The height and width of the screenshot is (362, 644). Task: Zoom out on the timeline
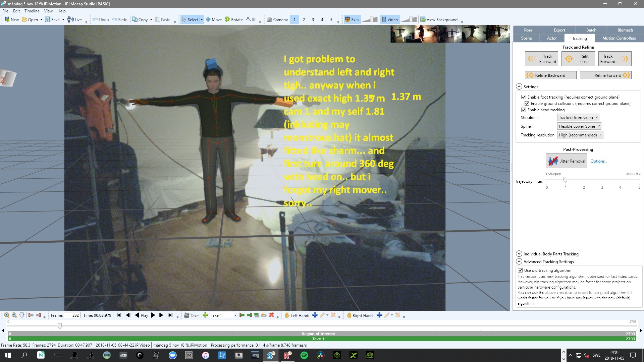[14, 315]
